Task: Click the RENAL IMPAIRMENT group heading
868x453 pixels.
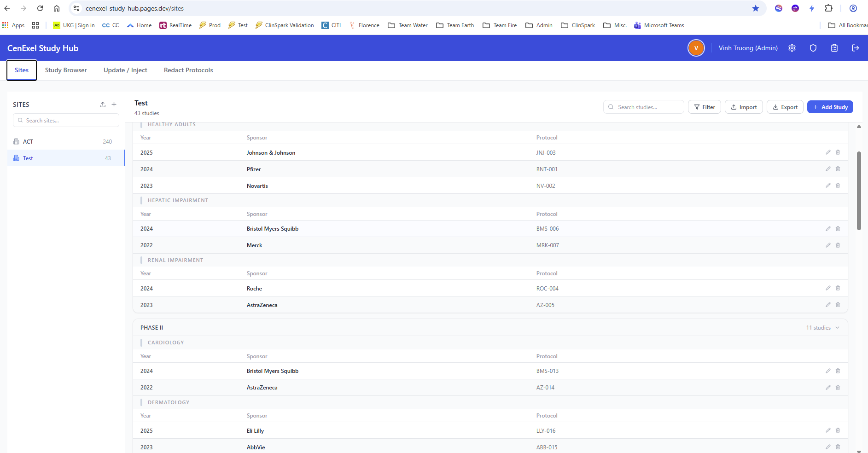Action: pos(175,260)
